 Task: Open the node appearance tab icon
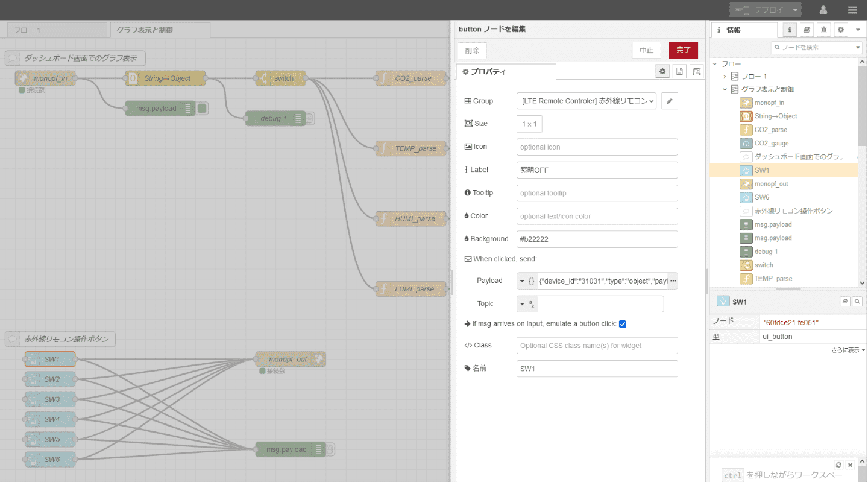coord(696,72)
